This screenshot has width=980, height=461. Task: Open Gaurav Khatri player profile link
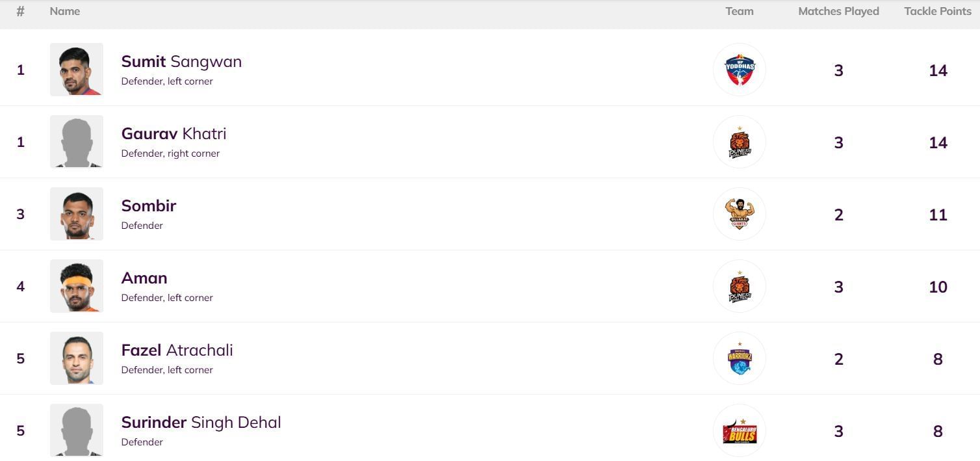point(174,134)
